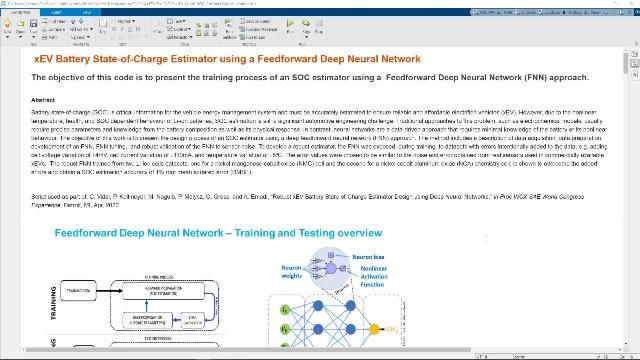Switch to the VIEW tab
Viewport: 640px width, 360px height.
[x=87, y=12]
